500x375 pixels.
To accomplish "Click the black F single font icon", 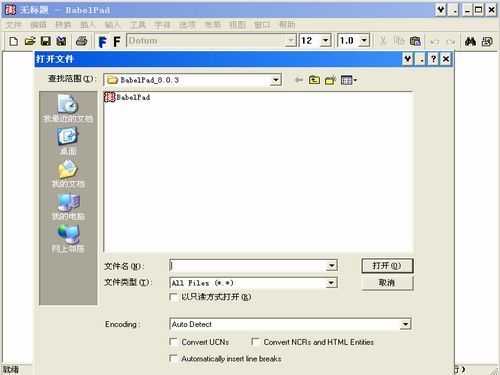I will 116,42.
